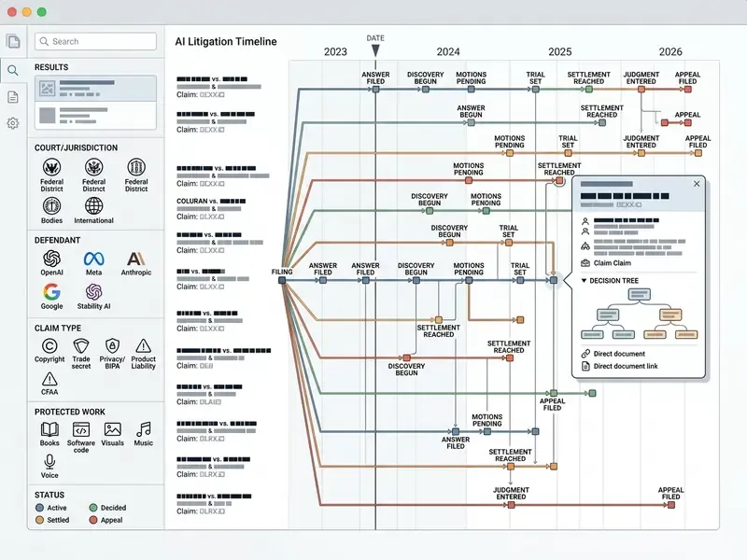The image size is (747, 560).
Task: Select the AI Litigation Timeline title
Action: coord(226,41)
